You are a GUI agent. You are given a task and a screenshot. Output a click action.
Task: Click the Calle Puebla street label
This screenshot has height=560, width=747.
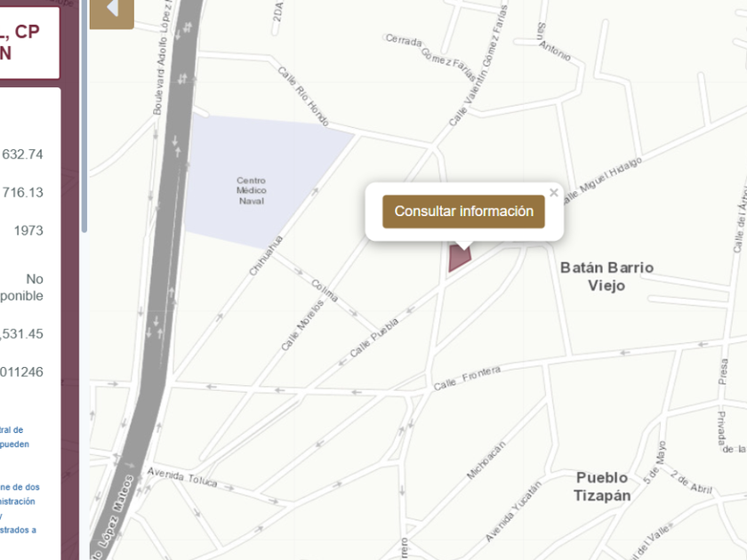click(x=374, y=338)
